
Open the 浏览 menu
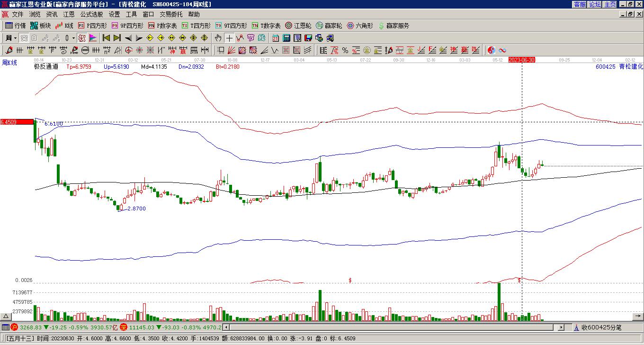(x=35, y=14)
